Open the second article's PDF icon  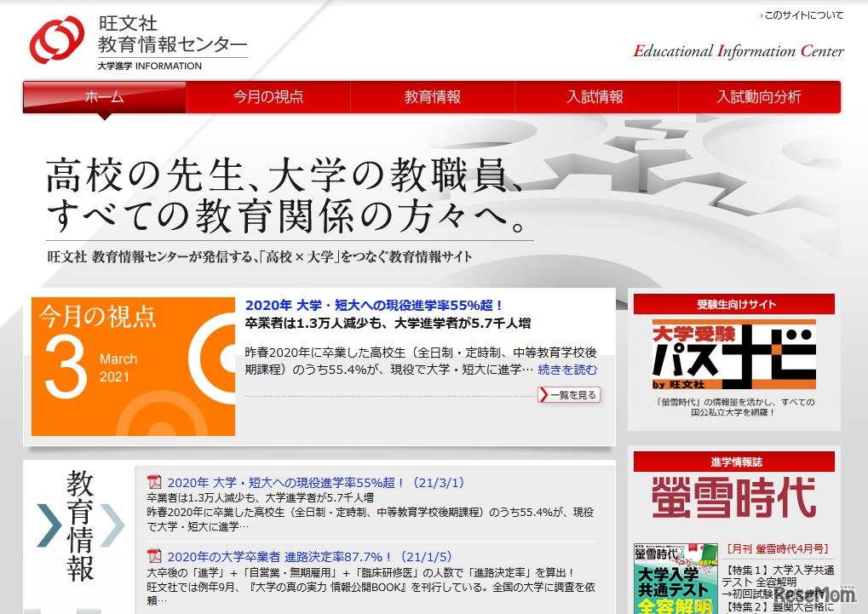[x=154, y=556]
